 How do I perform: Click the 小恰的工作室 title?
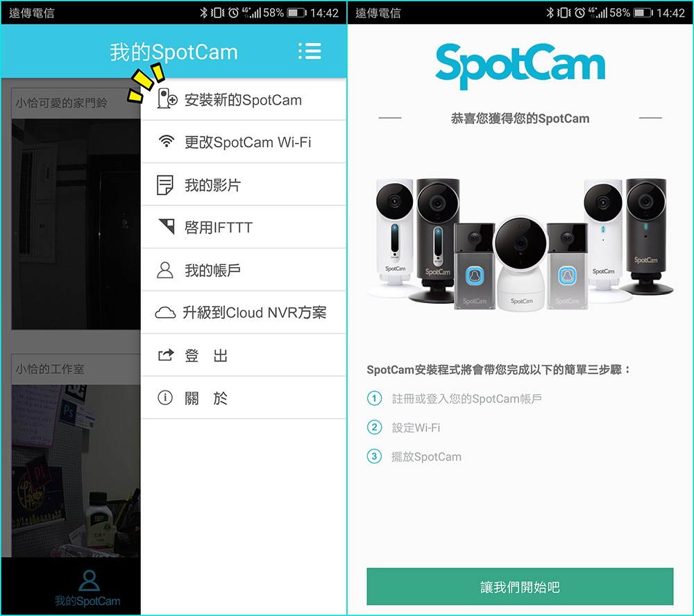coord(50,369)
